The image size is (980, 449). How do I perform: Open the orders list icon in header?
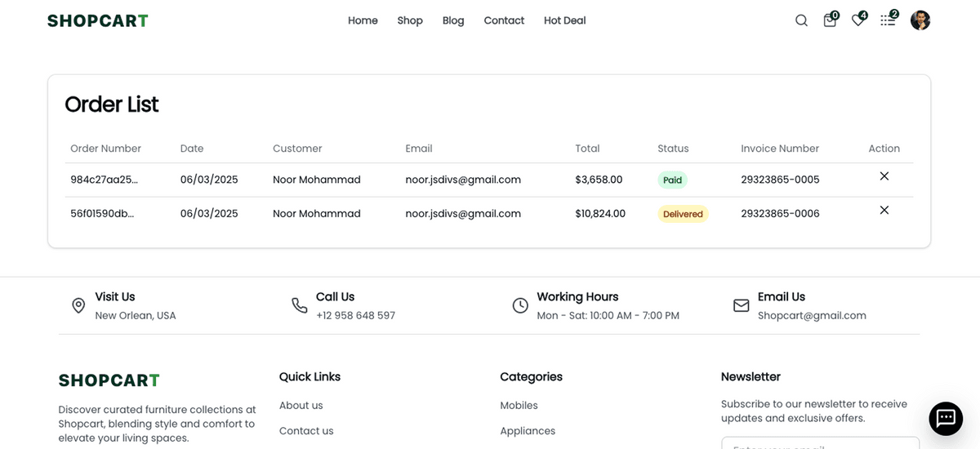click(x=887, y=20)
